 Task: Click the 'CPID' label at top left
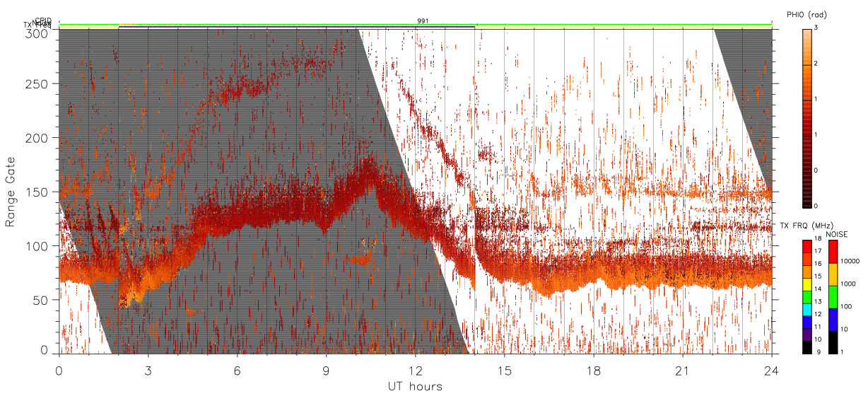click(x=43, y=21)
